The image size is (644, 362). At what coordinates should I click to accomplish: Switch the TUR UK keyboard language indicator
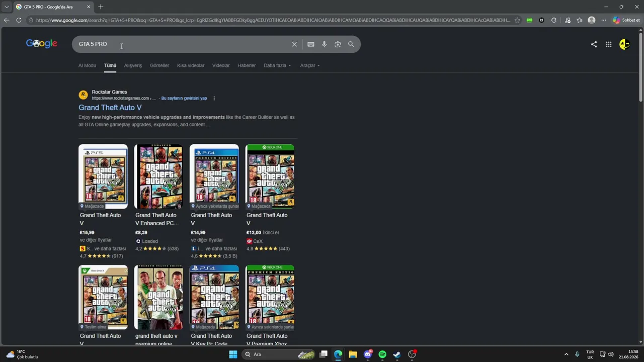[590, 354]
